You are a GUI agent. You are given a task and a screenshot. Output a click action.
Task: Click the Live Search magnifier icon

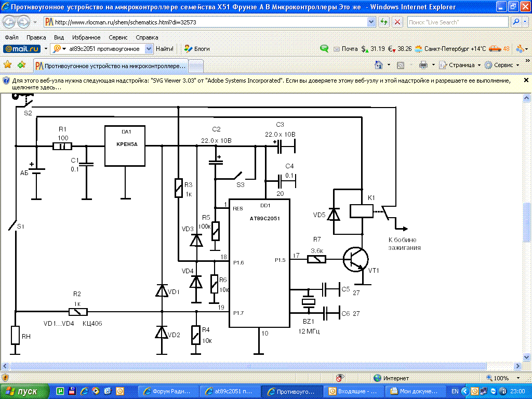[516, 22]
